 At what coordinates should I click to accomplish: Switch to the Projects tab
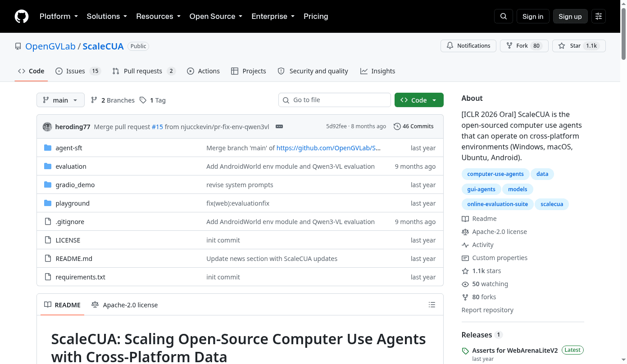[249, 71]
